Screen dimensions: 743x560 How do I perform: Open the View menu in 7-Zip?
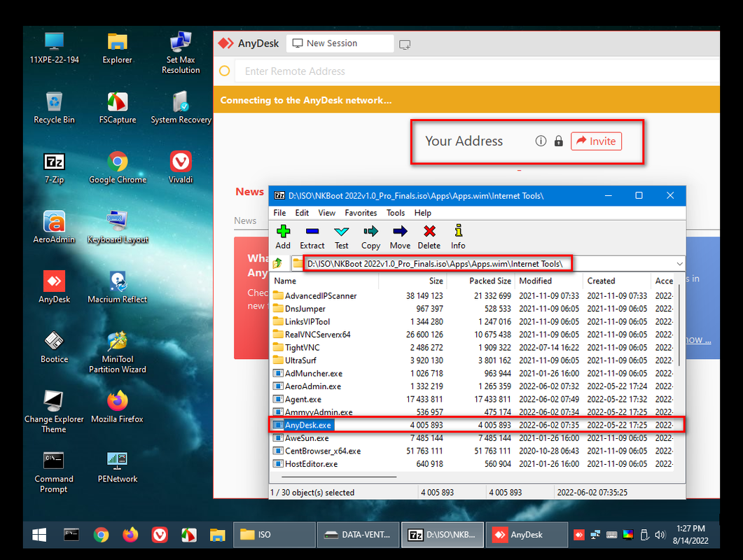point(326,213)
